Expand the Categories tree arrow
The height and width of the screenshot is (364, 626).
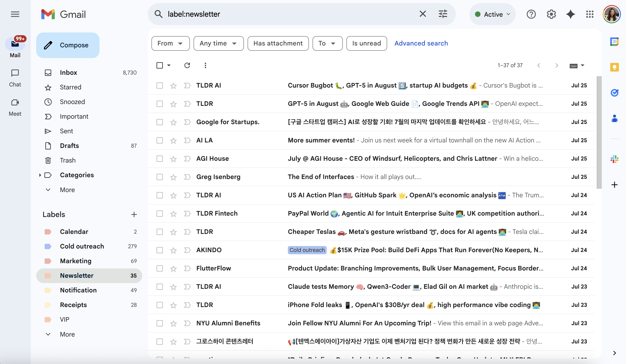click(40, 175)
